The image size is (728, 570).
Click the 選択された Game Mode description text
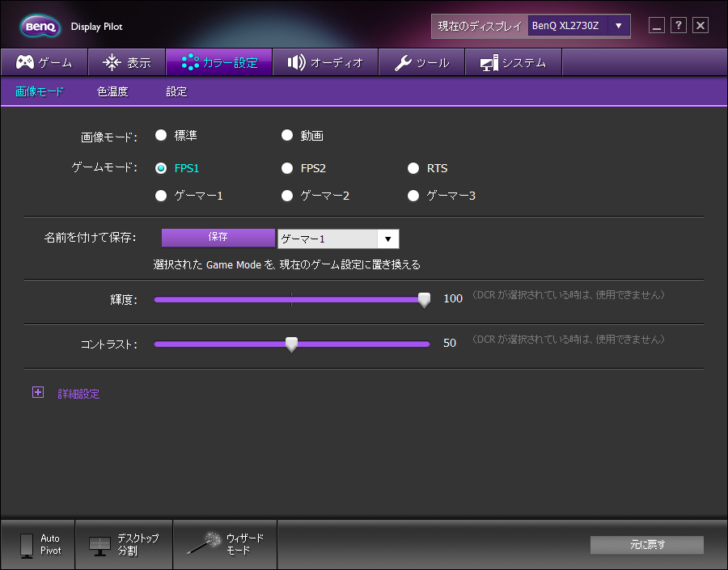tap(287, 264)
